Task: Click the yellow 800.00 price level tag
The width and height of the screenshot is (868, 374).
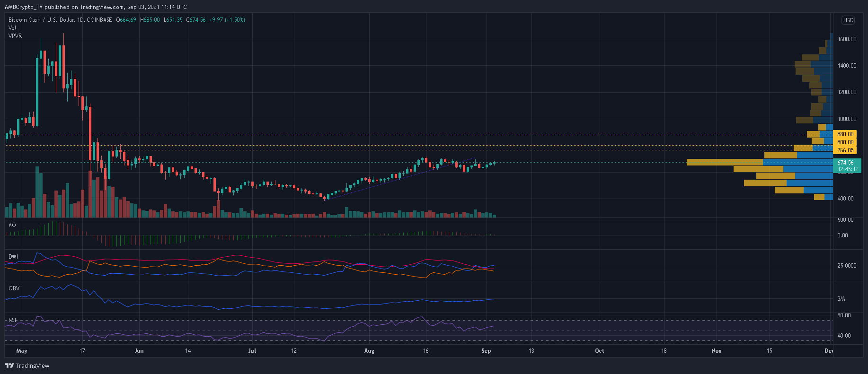Action: point(845,142)
